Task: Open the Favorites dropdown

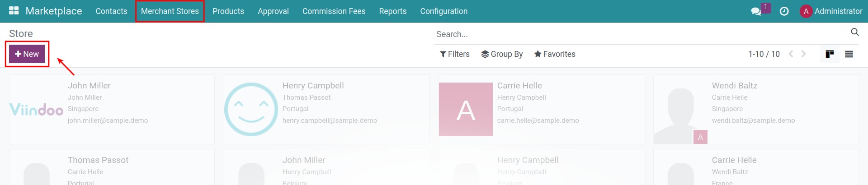Action: pos(555,54)
